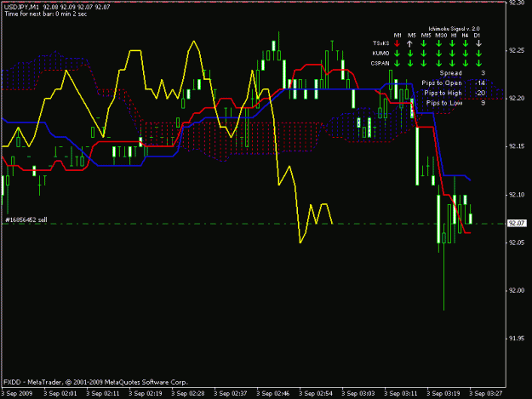Click the KUMO M5 green arrow
The width and height of the screenshot is (532, 399).
tap(410, 54)
